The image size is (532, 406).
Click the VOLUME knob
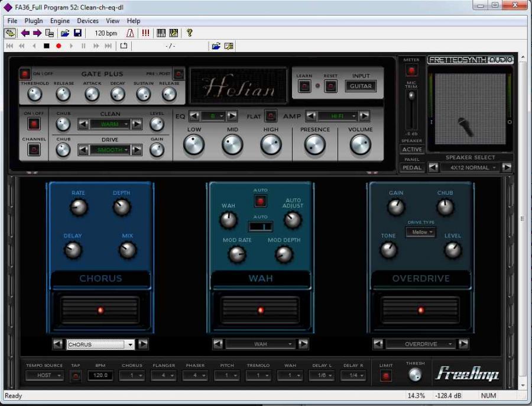tap(360, 144)
